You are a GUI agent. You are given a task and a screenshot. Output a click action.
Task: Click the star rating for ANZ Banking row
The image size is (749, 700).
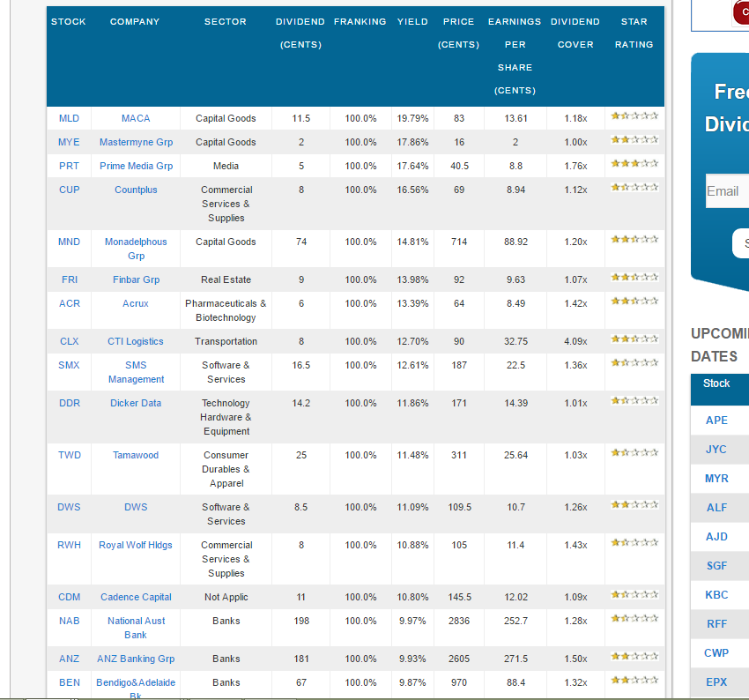(x=634, y=656)
